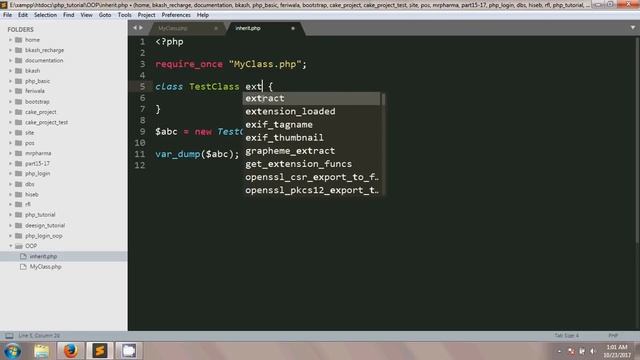Open the Edit menu
Viewport: 640px width, 360px height.
[23, 15]
